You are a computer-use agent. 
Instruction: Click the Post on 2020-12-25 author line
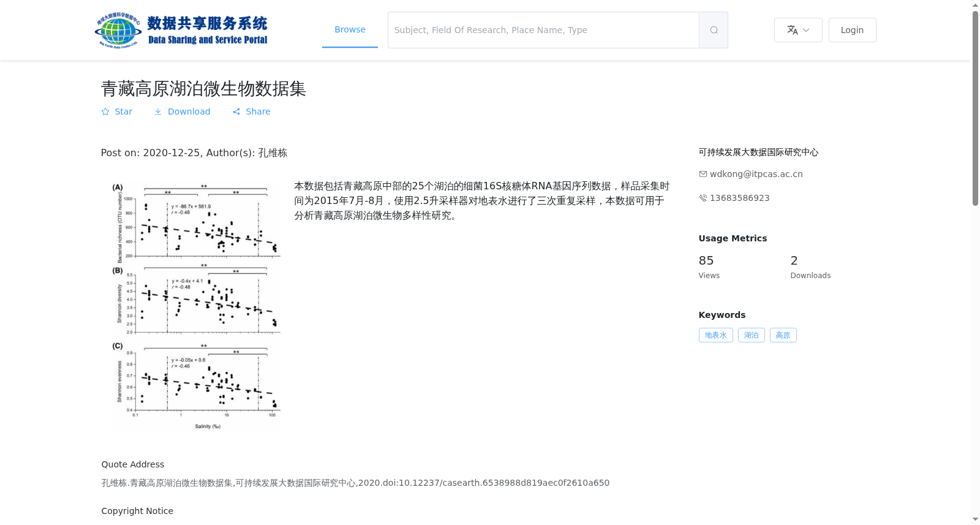pyautogui.click(x=194, y=153)
